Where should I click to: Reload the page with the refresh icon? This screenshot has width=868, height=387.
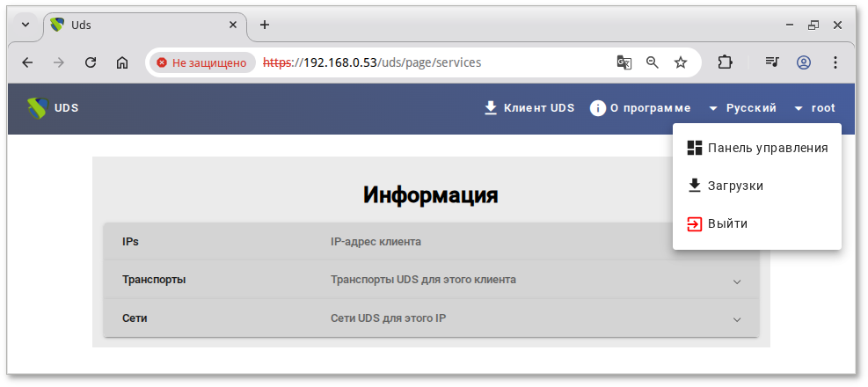91,62
